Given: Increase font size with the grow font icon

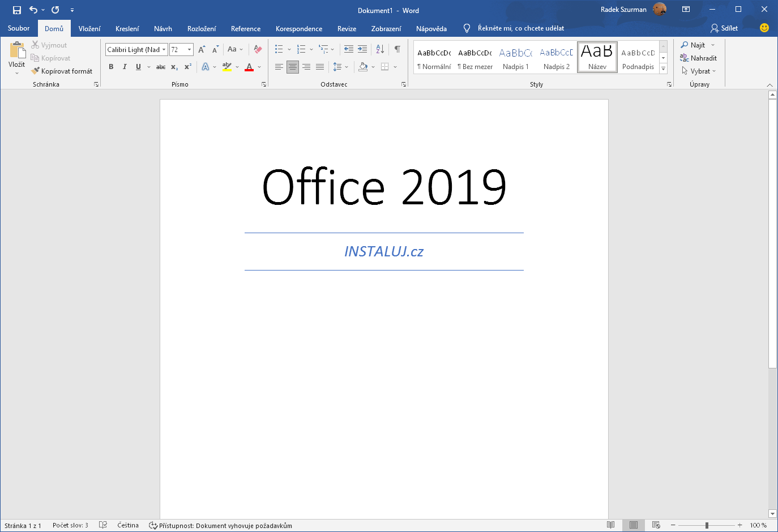Looking at the screenshot, I should (x=202, y=49).
